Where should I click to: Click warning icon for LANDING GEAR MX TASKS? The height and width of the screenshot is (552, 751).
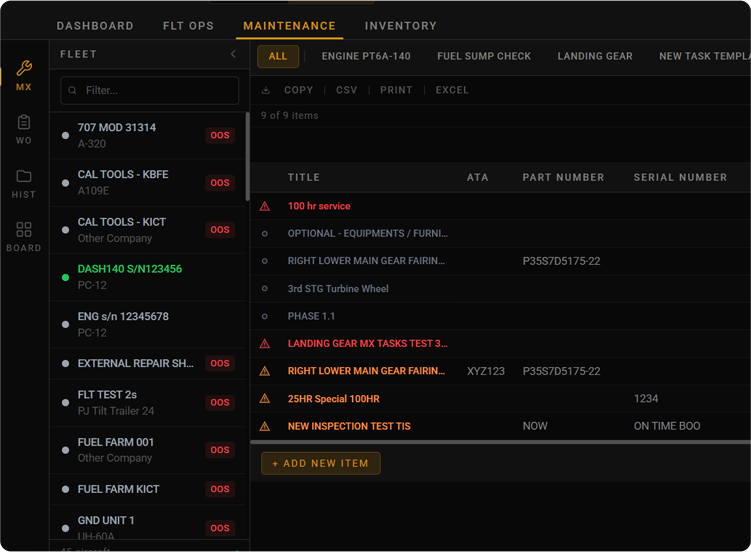point(265,344)
